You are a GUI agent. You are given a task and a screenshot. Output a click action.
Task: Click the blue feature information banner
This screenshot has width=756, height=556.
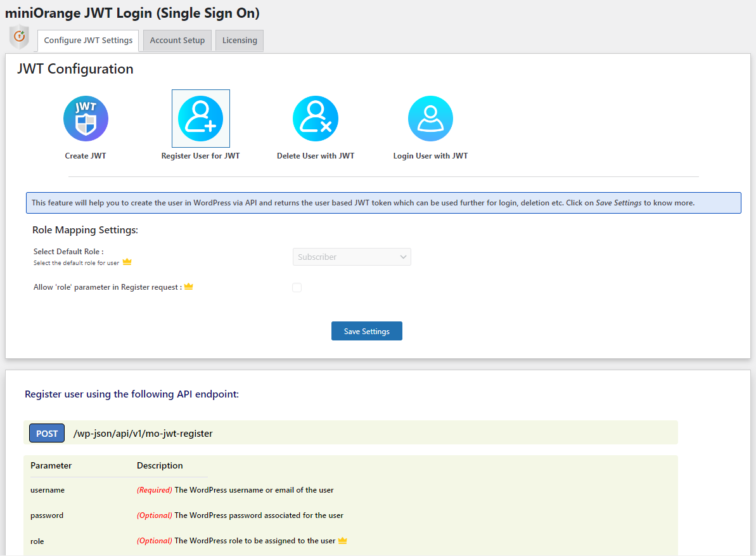pyautogui.click(x=383, y=203)
